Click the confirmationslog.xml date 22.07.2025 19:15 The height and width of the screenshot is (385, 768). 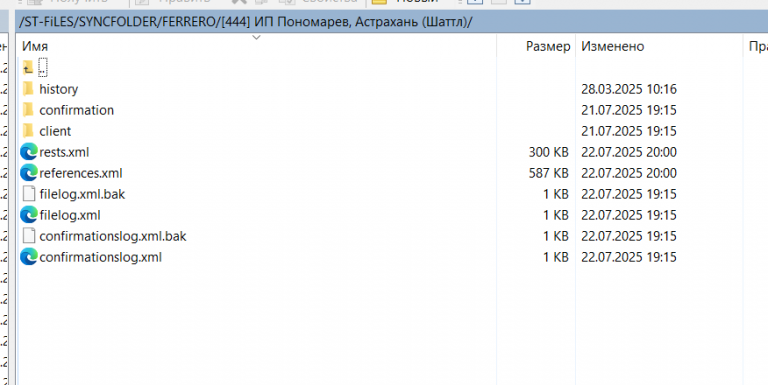(x=629, y=258)
